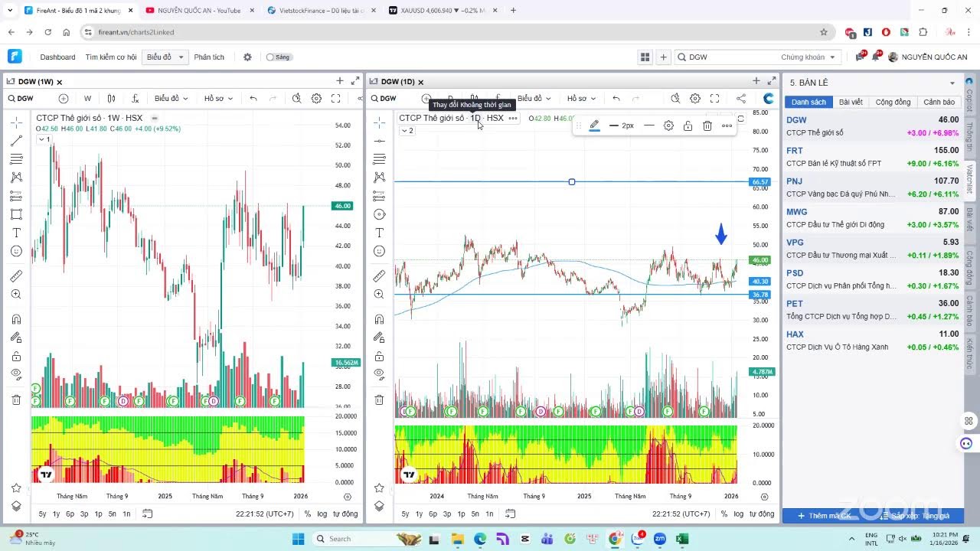Viewport: 980px width, 551px height.
Task: Open emoji icons in DGW (1W) chart
Action: pos(16,251)
